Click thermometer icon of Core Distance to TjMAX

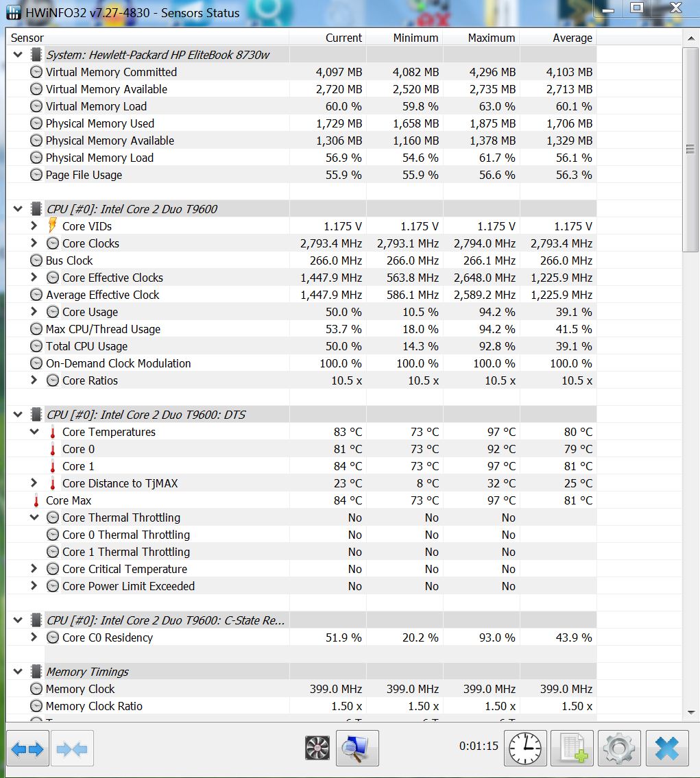[53, 483]
